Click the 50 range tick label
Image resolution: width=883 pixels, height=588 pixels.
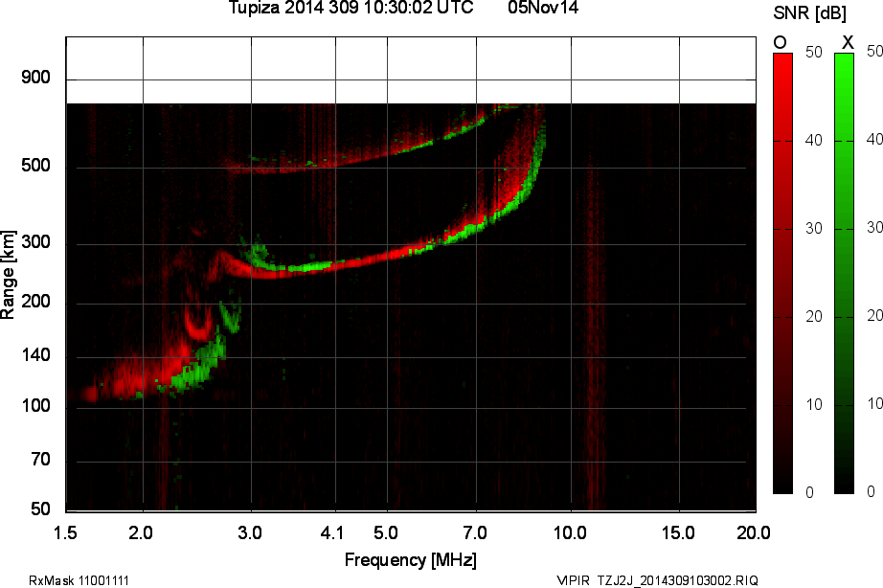39,509
